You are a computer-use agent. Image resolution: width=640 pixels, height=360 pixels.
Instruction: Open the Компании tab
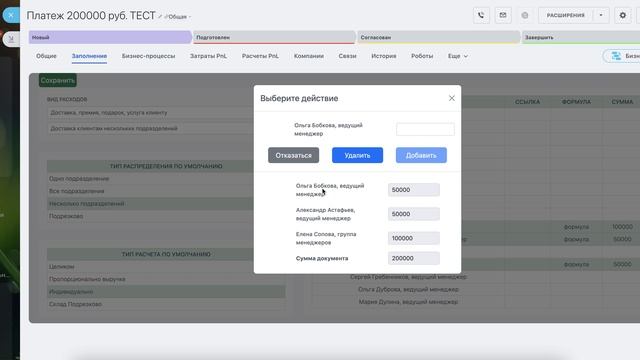(309, 56)
